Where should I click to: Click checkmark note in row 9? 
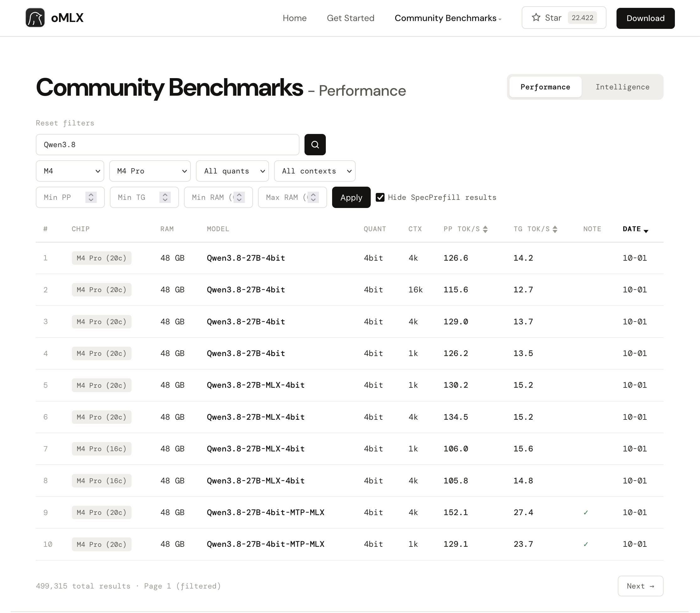click(586, 512)
